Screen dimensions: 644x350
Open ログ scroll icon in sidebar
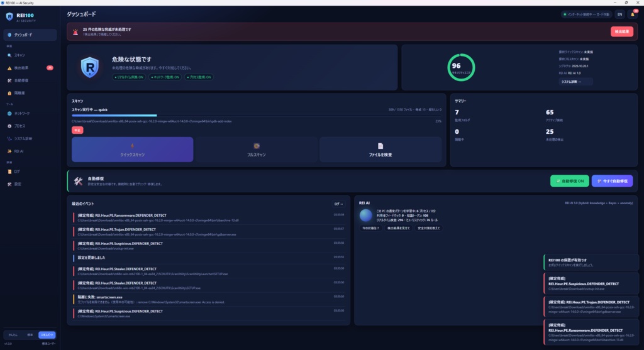[9, 172]
